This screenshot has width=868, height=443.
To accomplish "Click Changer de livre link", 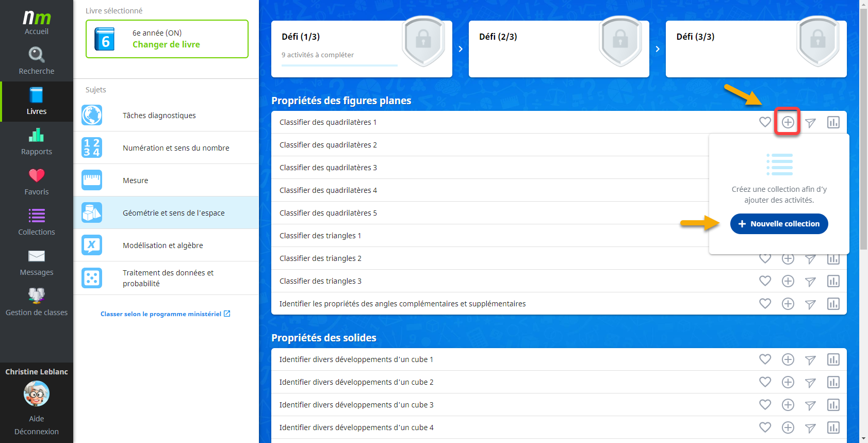I will [x=166, y=44].
